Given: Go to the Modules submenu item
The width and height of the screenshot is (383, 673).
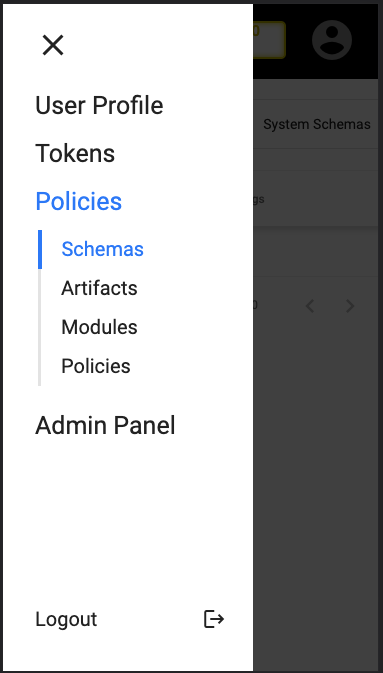Looking at the screenshot, I should (99, 327).
